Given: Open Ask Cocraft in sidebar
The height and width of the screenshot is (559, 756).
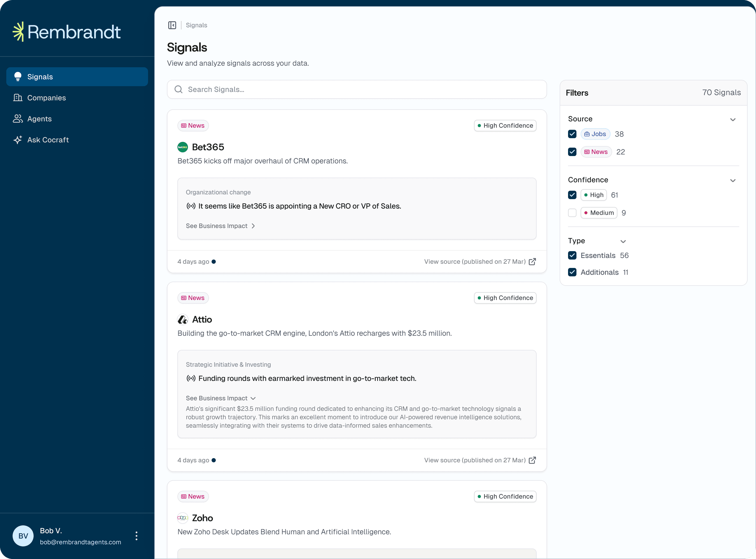Looking at the screenshot, I should pos(77,140).
